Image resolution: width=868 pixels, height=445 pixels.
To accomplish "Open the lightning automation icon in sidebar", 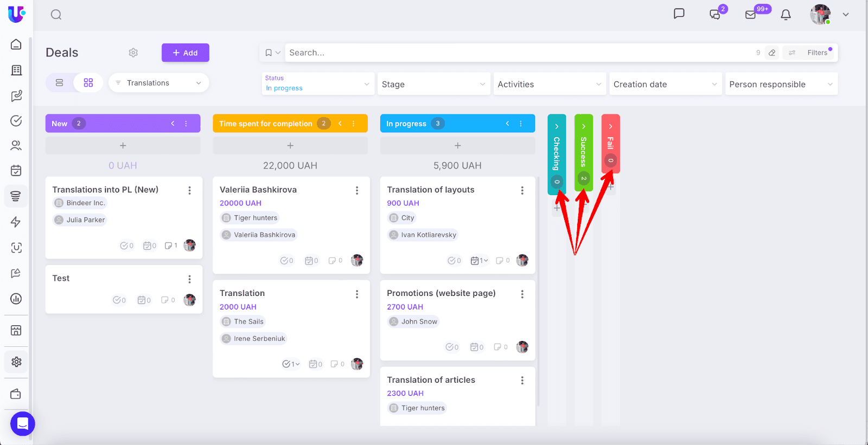I will click(x=16, y=222).
